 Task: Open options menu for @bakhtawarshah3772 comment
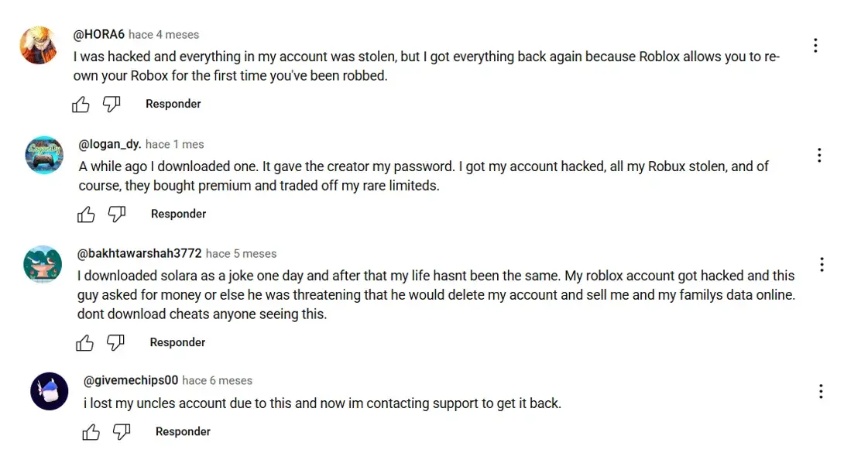coord(822,265)
